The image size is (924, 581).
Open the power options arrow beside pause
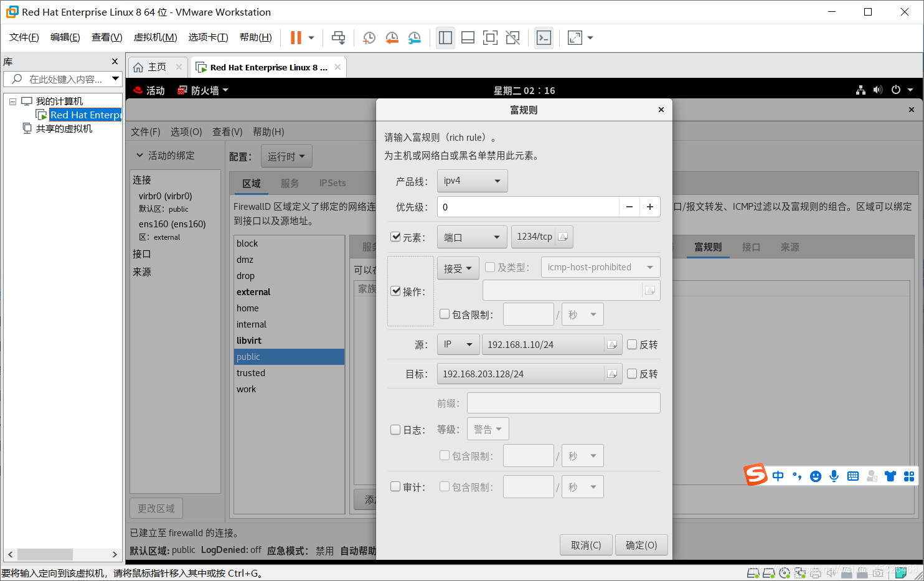[311, 38]
